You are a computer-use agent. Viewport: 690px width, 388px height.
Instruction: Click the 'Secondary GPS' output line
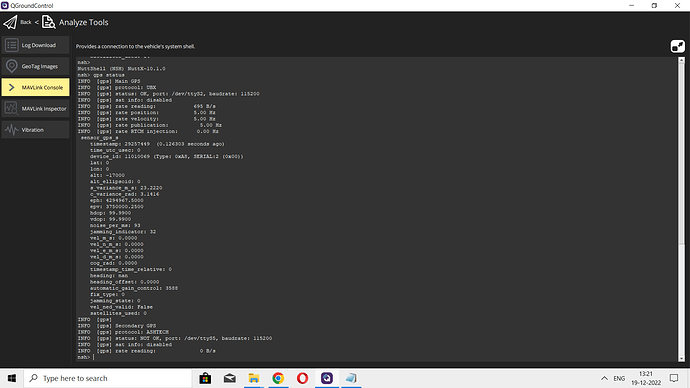click(117, 326)
